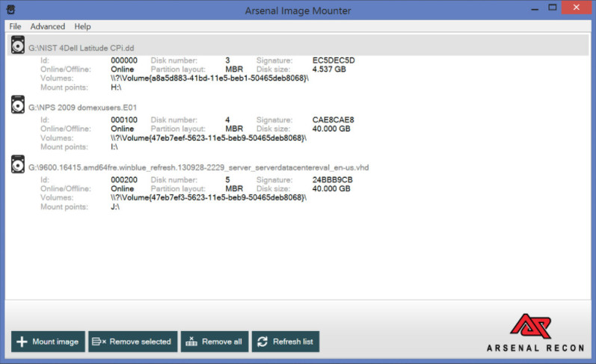The width and height of the screenshot is (596, 364).
Task: Select disk icon for NPS 2009 domexusers.E01
Action: click(17, 105)
